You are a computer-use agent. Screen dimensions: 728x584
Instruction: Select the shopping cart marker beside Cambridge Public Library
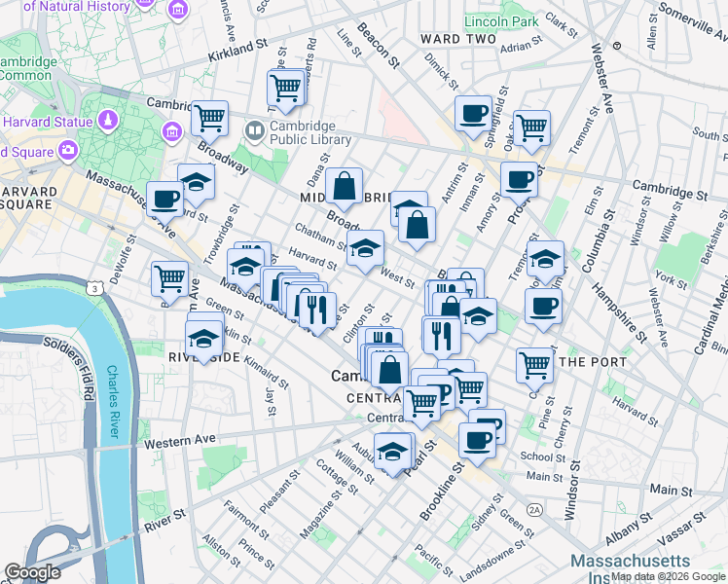point(210,120)
